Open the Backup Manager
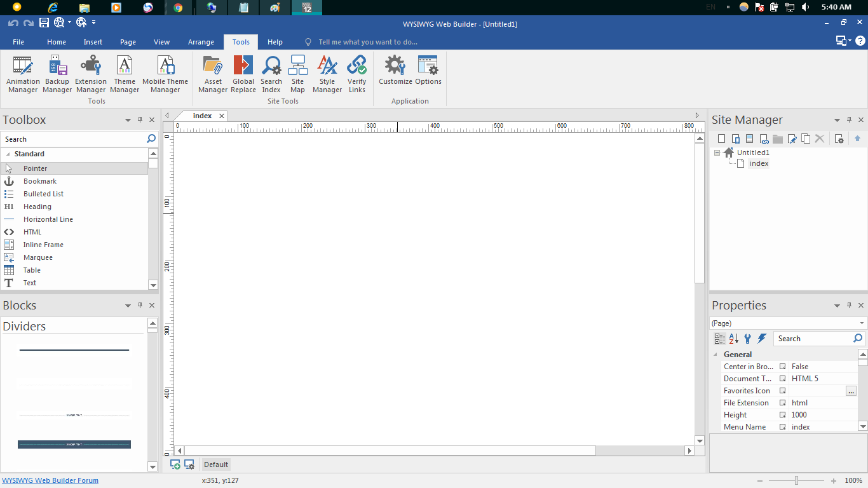 [57, 74]
